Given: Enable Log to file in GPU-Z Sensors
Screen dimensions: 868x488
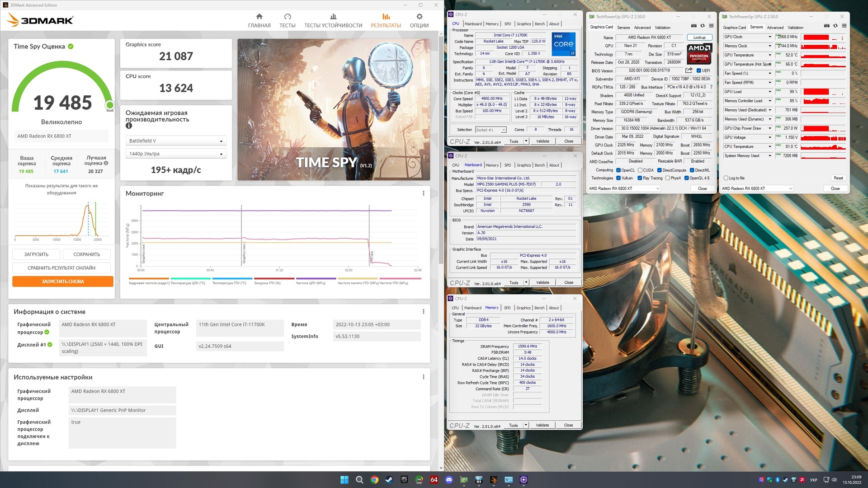Looking at the screenshot, I should click(726, 178).
